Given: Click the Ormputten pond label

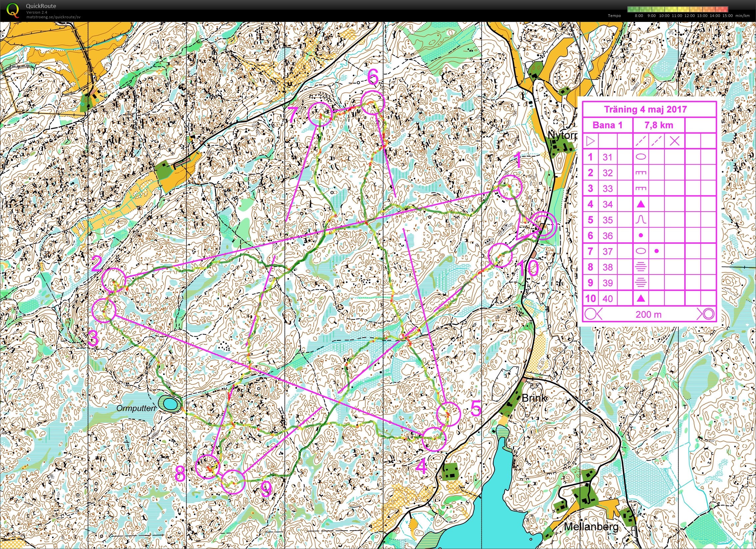Looking at the screenshot, I should click(x=136, y=409).
